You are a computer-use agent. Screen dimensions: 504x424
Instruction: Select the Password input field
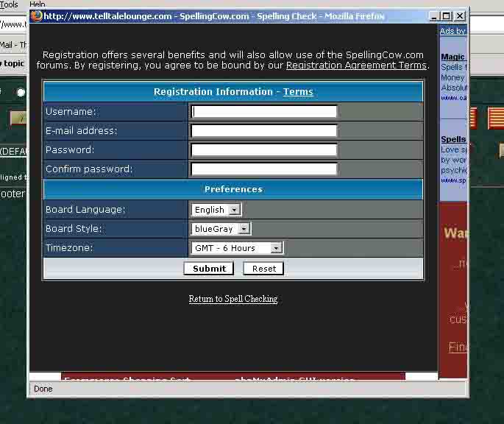click(x=263, y=150)
